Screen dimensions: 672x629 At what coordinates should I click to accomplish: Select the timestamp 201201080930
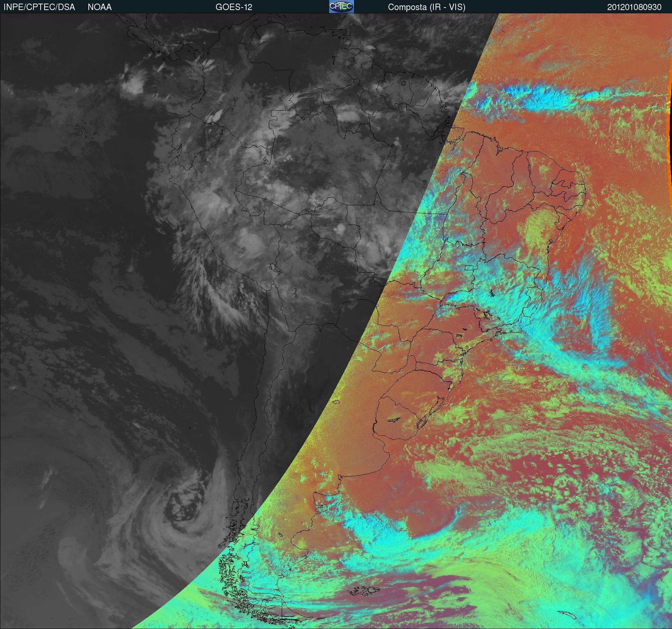[634, 7]
